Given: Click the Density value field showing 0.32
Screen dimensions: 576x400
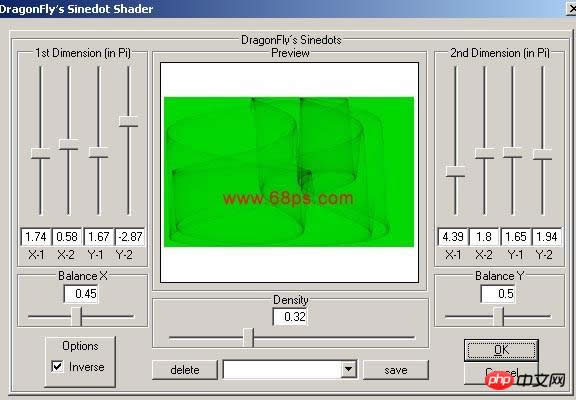Looking at the screenshot, I should point(290,316).
